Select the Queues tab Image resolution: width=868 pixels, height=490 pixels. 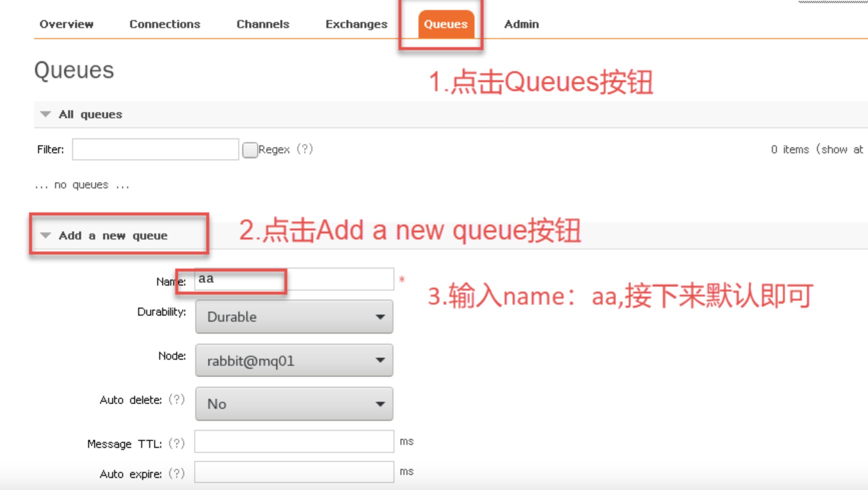pyautogui.click(x=445, y=24)
